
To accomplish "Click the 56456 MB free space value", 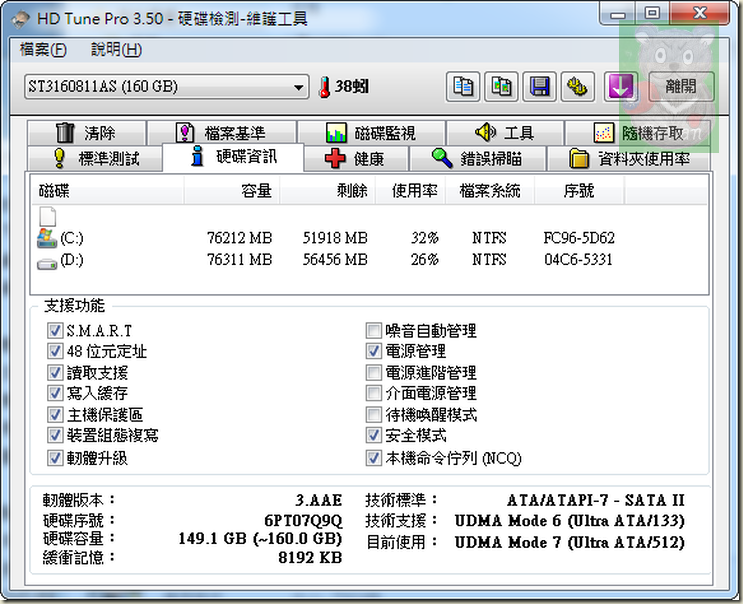I will tap(335, 260).
